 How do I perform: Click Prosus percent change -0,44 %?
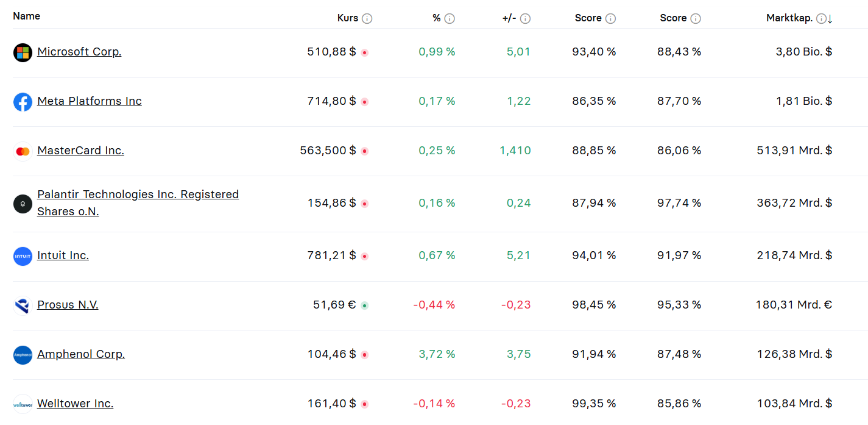point(434,305)
